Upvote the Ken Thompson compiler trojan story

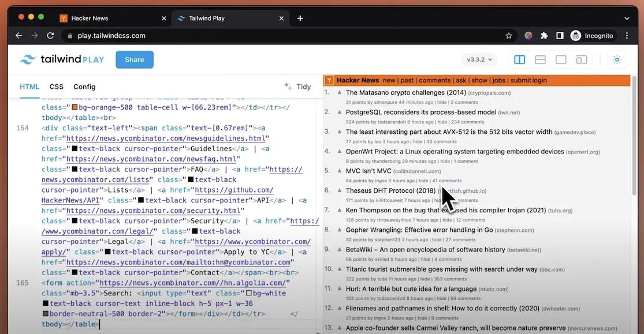point(340,210)
